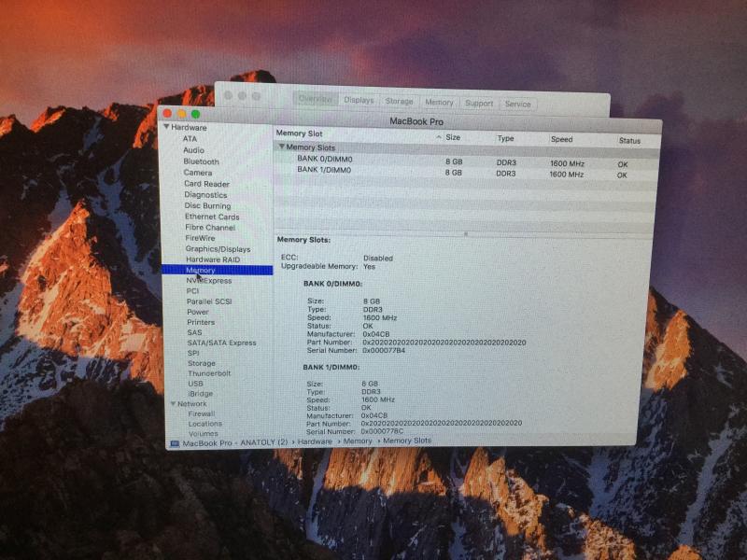Click the BANK 0/DIMM0 part number value
Screen dimensions: 747x560
click(x=444, y=343)
